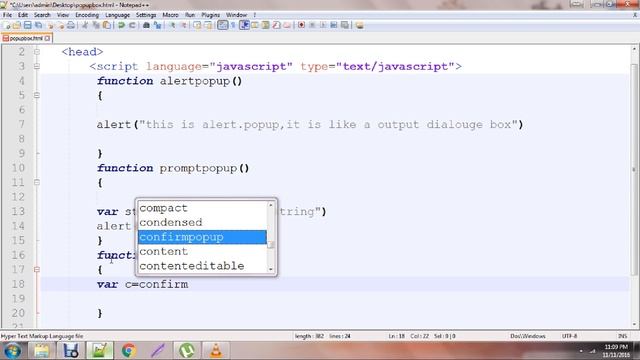This screenshot has height=360, width=640.
Task: Open the Window menu
Action: 236,15
